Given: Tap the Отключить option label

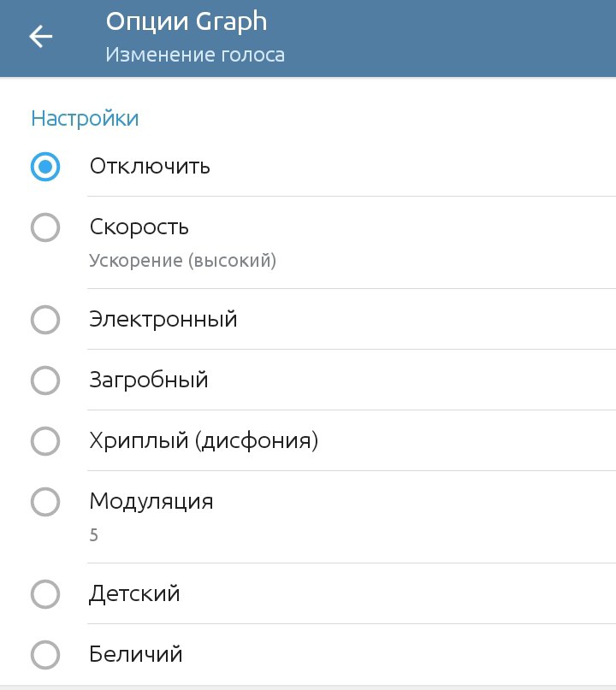Looking at the screenshot, I should [150, 166].
